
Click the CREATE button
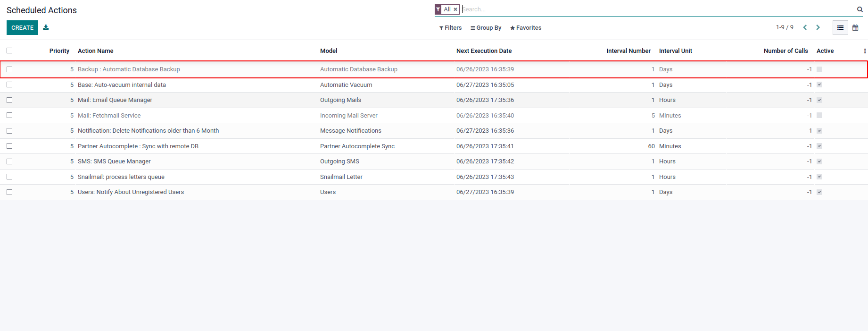click(x=22, y=28)
